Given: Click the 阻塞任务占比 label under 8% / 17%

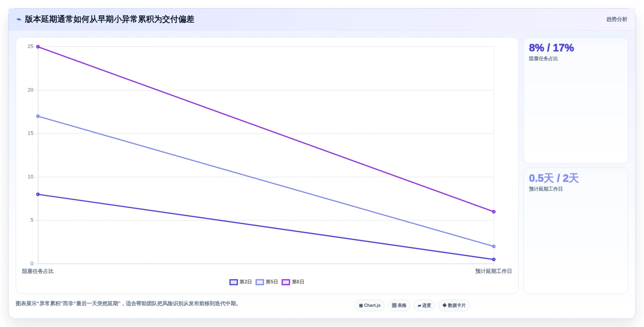Looking at the screenshot, I should [543, 59].
